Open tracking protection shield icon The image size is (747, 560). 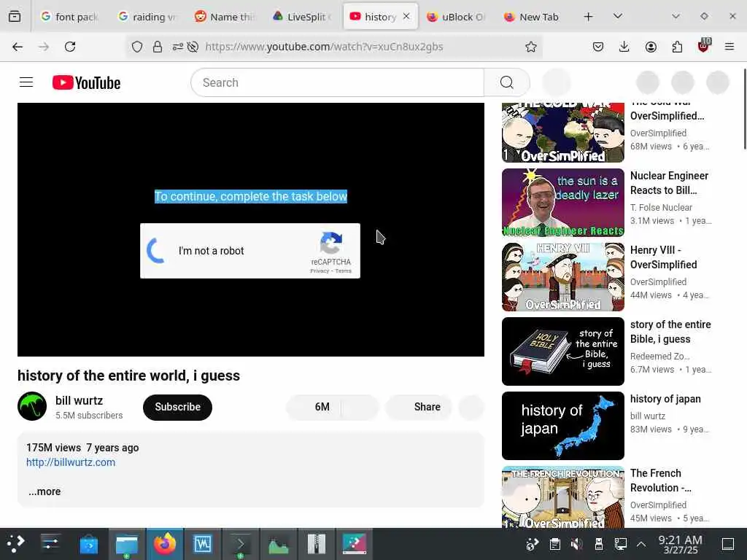point(137,47)
